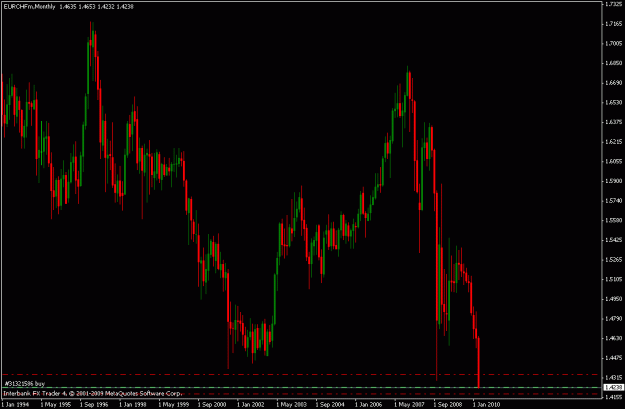Click the 1 Jan 1998 date label
This screenshot has width=625, height=409.
(x=133, y=405)
